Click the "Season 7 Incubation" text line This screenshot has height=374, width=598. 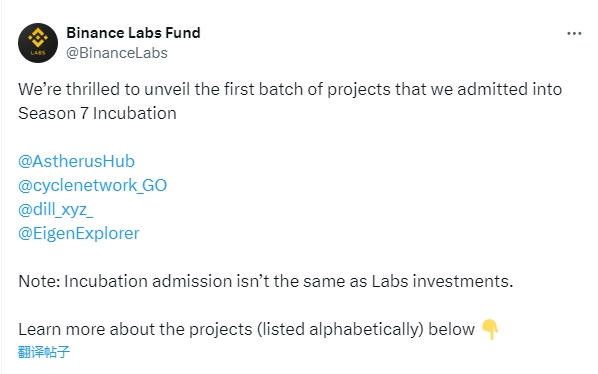coord(97,113)
